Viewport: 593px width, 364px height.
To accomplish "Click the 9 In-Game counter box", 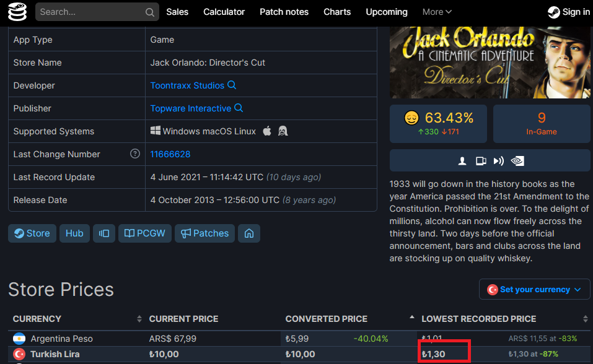I will coord(542,124).
